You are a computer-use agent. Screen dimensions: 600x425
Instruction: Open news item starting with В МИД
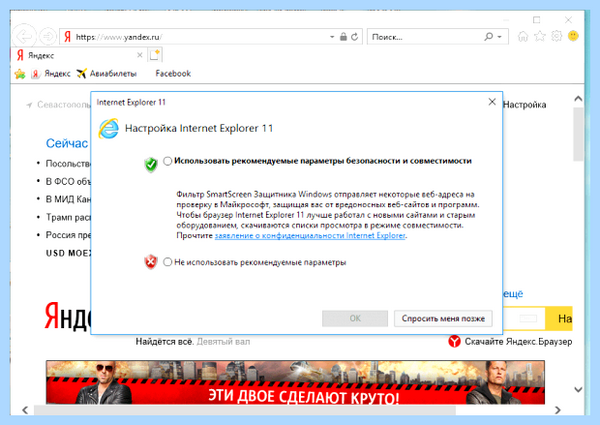coord(68,199)
